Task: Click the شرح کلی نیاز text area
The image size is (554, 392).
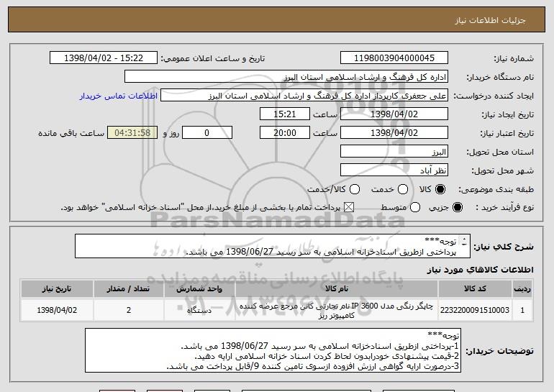Action: (273, 246)
